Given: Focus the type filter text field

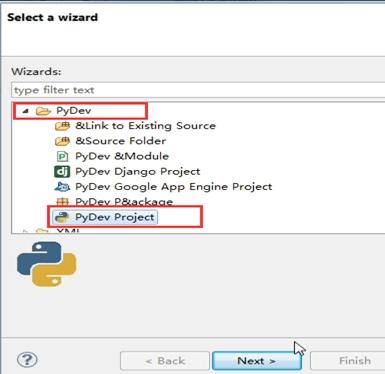Looking at the screenshot, I should 198,90.
